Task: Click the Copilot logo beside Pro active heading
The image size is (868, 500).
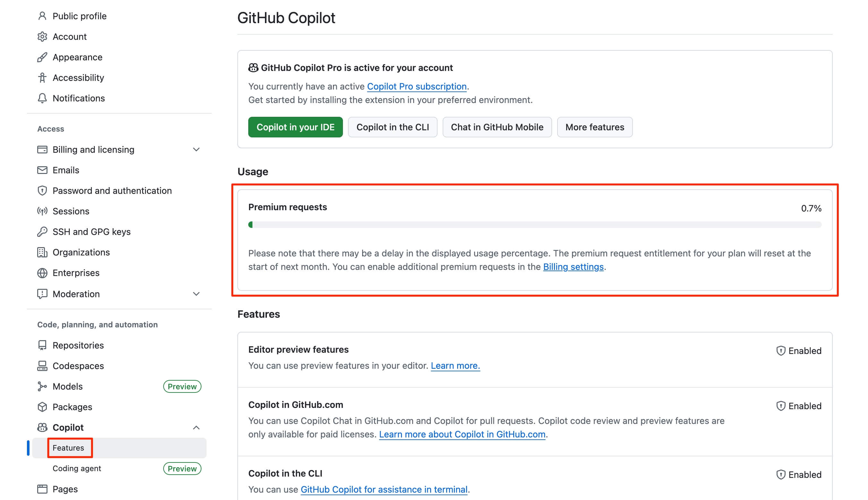Action: point(253,68)
